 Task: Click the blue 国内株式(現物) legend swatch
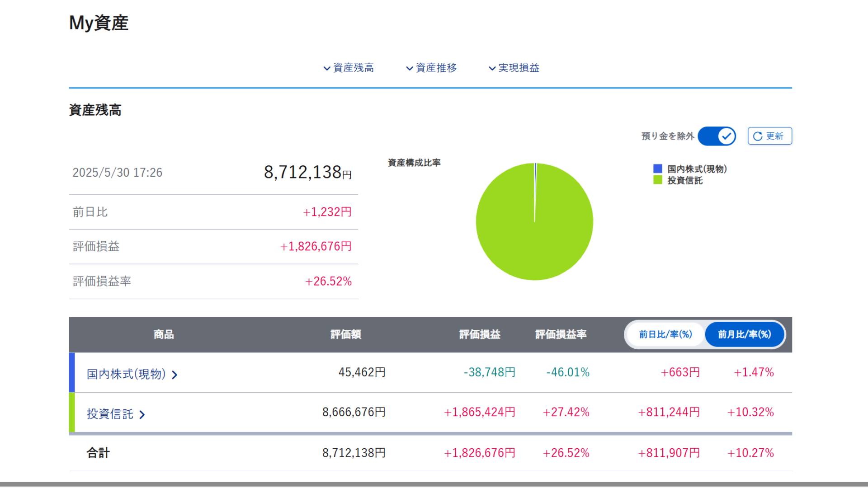(x=658, y=169)
